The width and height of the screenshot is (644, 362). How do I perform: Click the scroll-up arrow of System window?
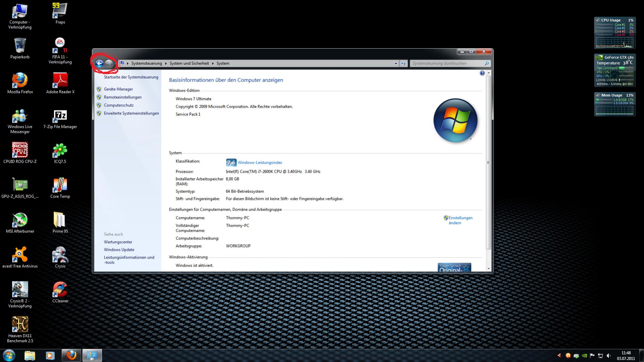[x=488, y=73]
